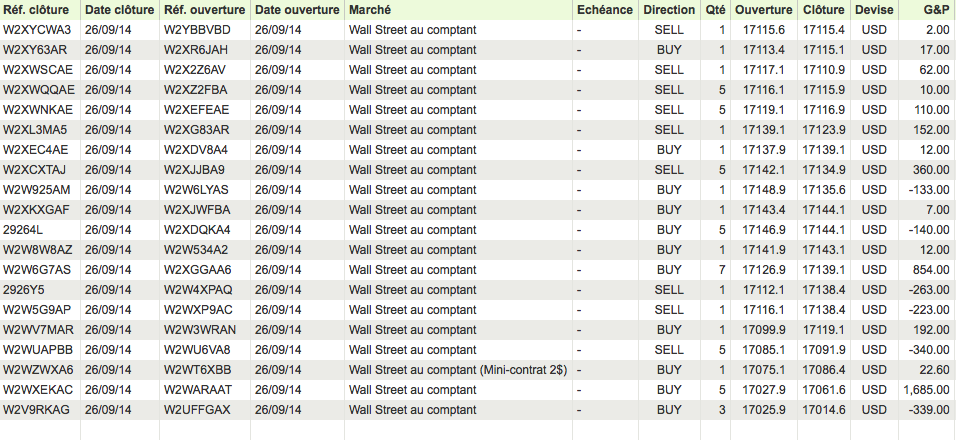
Task: Click closing reference W2V9RKAG
Action: click(37, 410)
